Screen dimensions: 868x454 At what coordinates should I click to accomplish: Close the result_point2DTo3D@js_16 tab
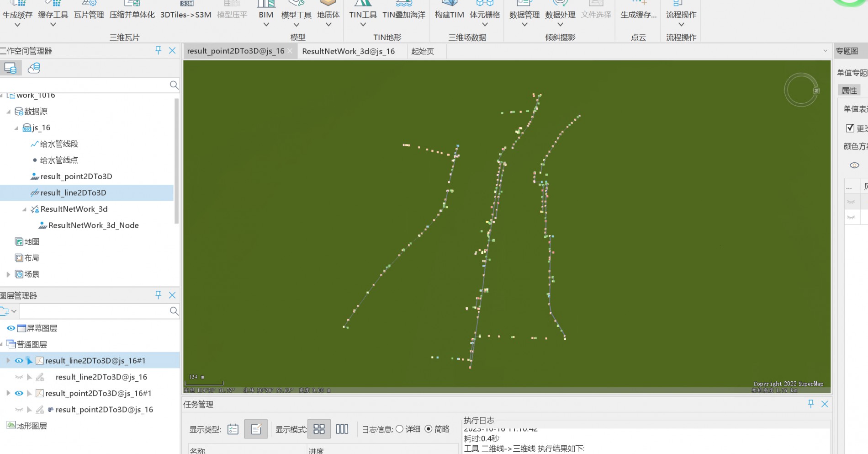(290, 51)
